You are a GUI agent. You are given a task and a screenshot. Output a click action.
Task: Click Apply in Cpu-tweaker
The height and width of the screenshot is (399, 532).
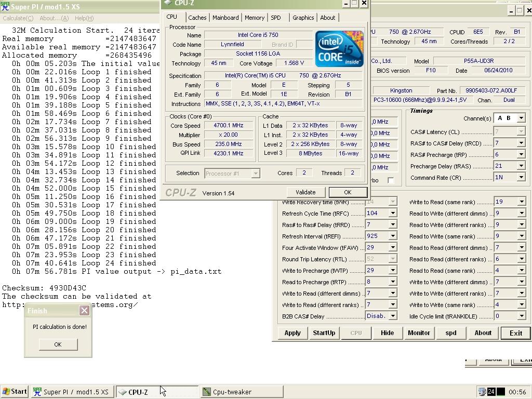(x=292, y=333)
